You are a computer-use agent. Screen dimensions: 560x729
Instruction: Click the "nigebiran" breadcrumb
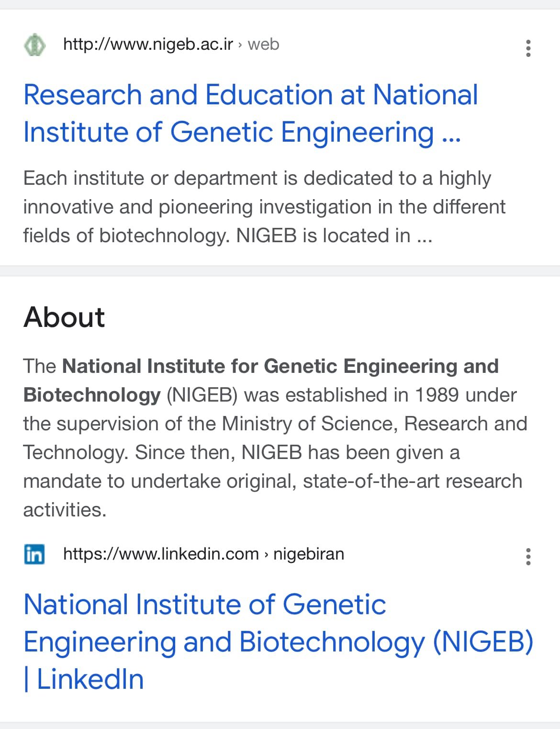(x=309, y=554)
